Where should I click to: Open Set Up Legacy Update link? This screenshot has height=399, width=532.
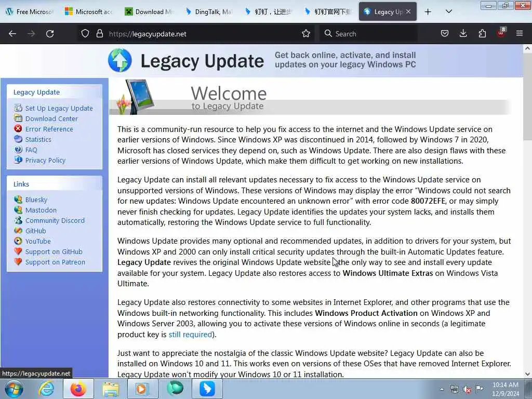coord(59,108)
